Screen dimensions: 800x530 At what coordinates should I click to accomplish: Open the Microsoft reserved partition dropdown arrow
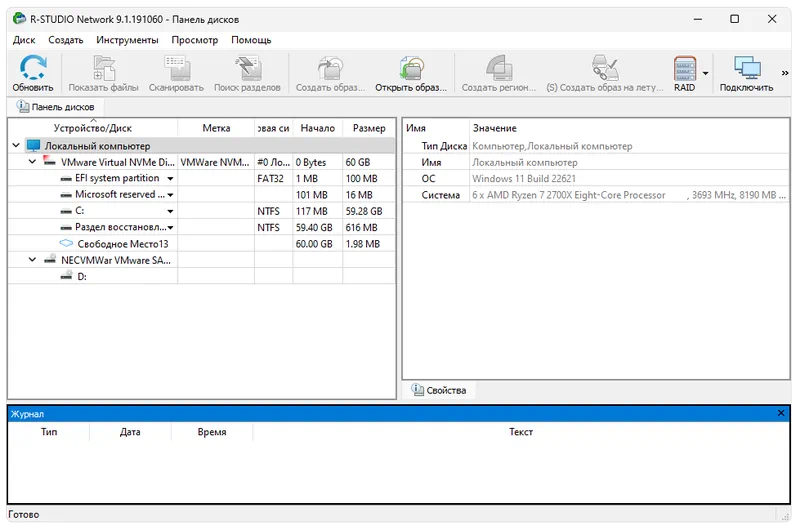(170, 195)
